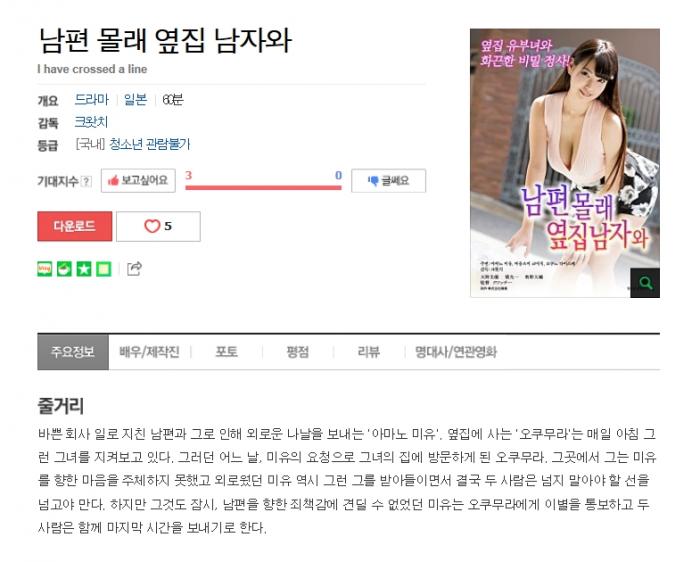Click the 일본 country link
Screen dimensions: 700x562
[135, 99]
